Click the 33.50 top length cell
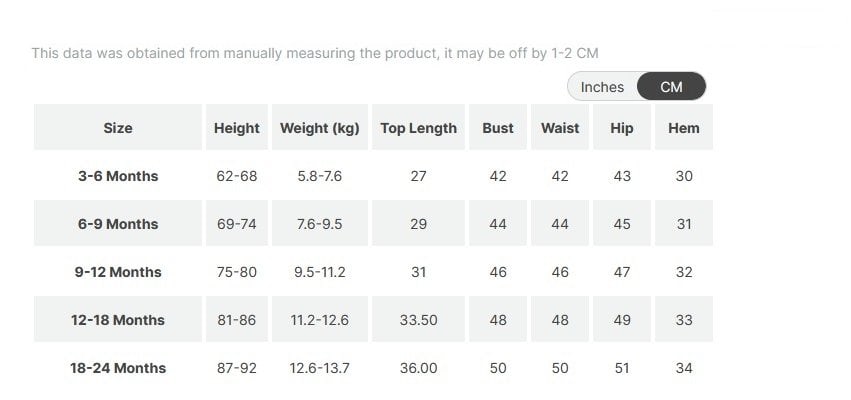Viewport: 851px width, 400px height. point(418,320)
